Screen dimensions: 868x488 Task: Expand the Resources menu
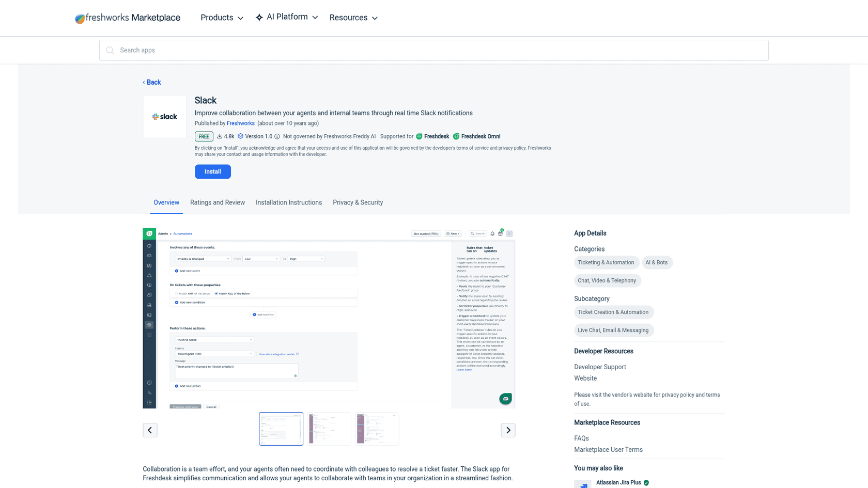click(353, 18)
